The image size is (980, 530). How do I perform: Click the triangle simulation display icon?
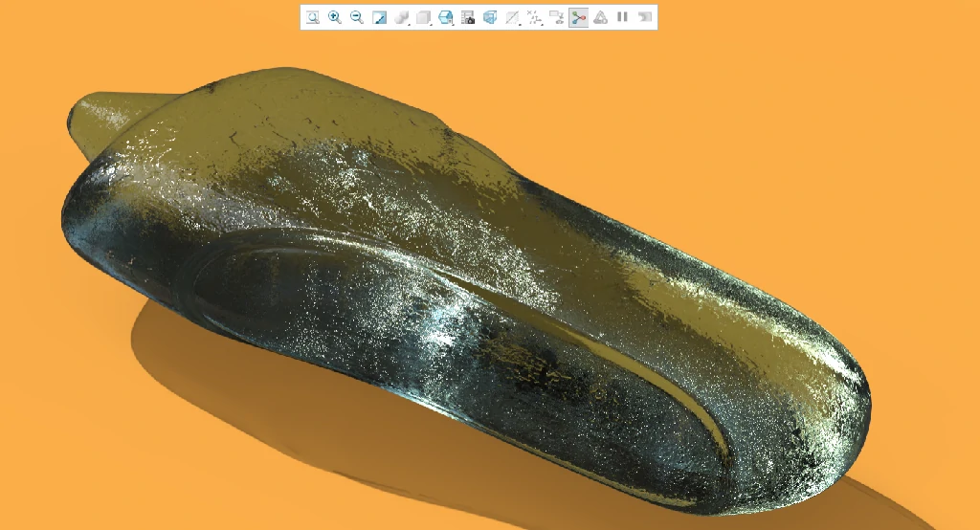click(601, 17)
